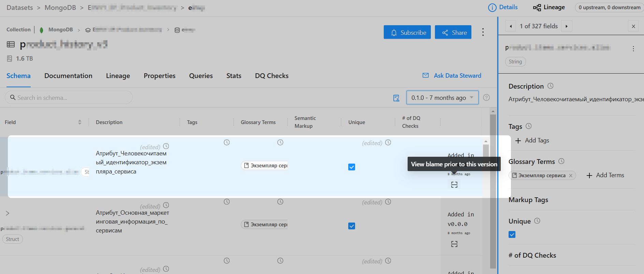Open the field options three-dot menu in sidebar
Screen dimensions: 644x274
pos(633,49)
